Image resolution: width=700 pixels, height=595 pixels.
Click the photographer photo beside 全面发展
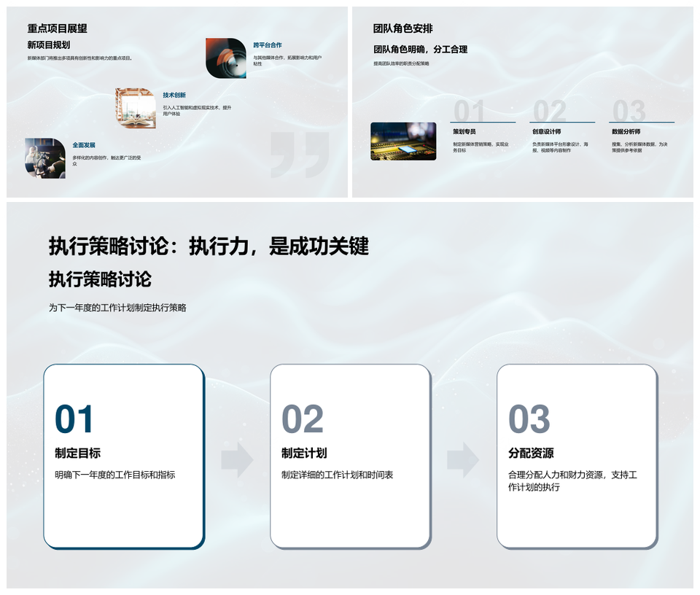coord(45,158)
